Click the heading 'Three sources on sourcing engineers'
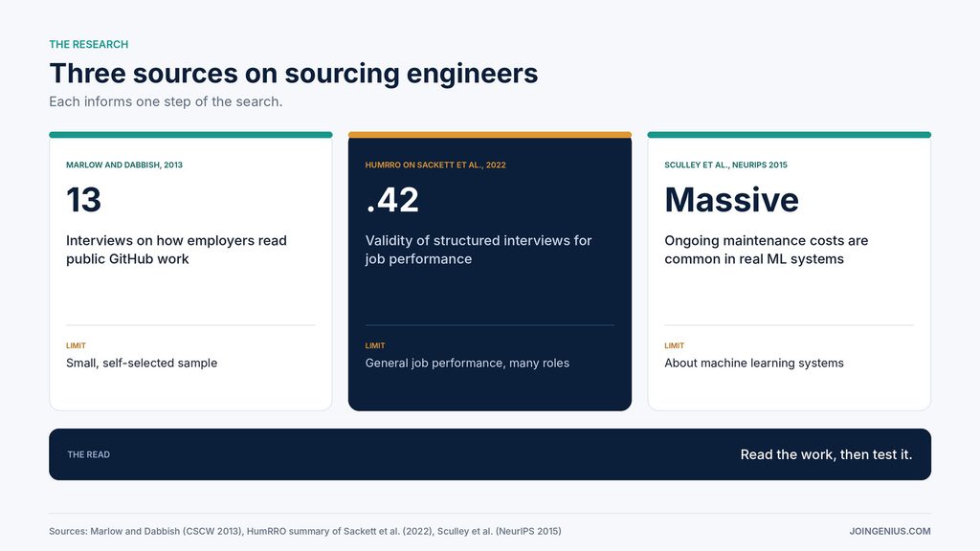The height and width of the screenshot is (551, 980). pos(294,73)
